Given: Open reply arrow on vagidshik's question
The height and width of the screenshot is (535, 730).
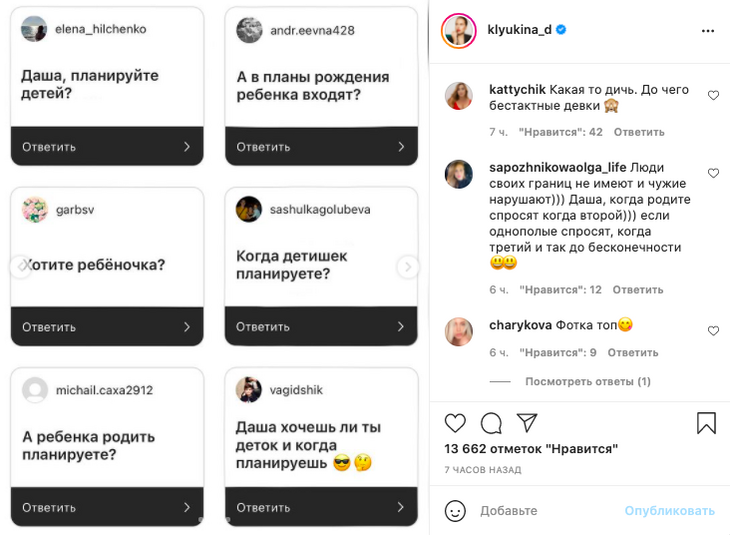Looking at the screenshot, I should point(401,507).
